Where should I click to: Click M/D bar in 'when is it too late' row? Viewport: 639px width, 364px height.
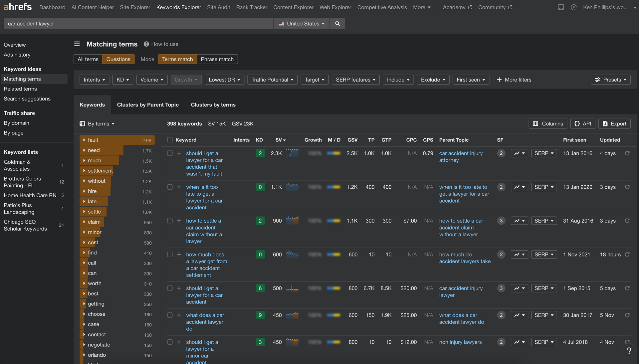click(x=333, y=187)
